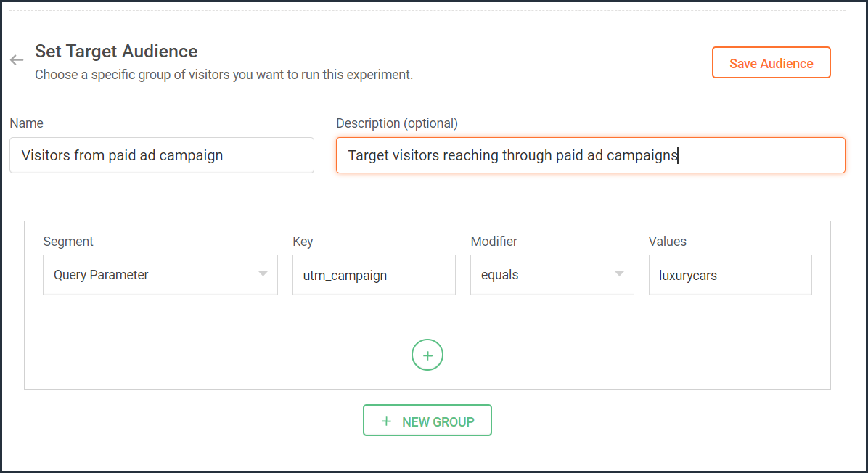This screenshot has height=473, width=868.
Task: Go back using the left arrow icon
Action: coord(17,59)
